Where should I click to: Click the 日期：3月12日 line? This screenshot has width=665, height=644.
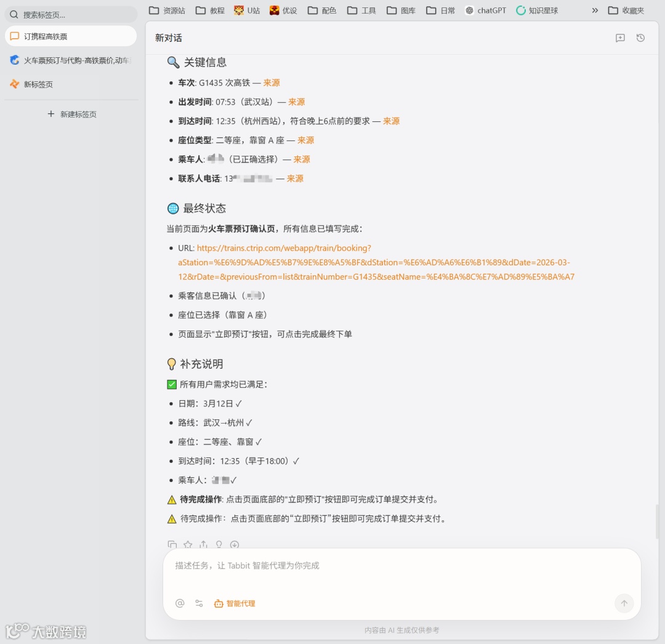(x=210, y=403)
